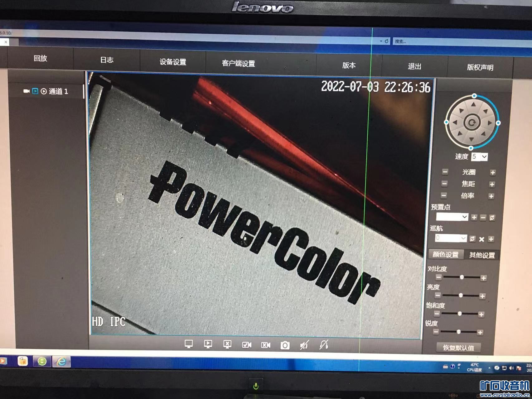Move PTZ camera up-left arrow
The image size is (532, 399).
pos(462,111)
